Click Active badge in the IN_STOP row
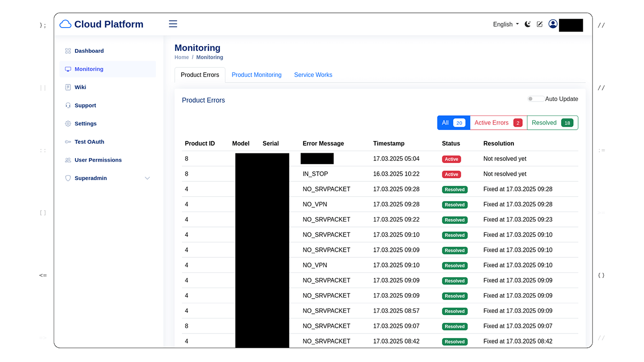 (451, 175)
